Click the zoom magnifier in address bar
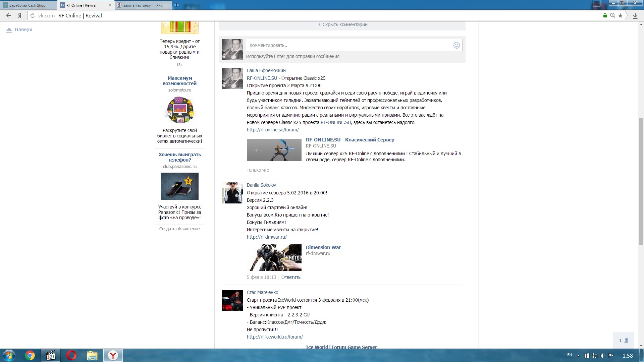Viewport: 644px width, 362px height. (612, 15)
